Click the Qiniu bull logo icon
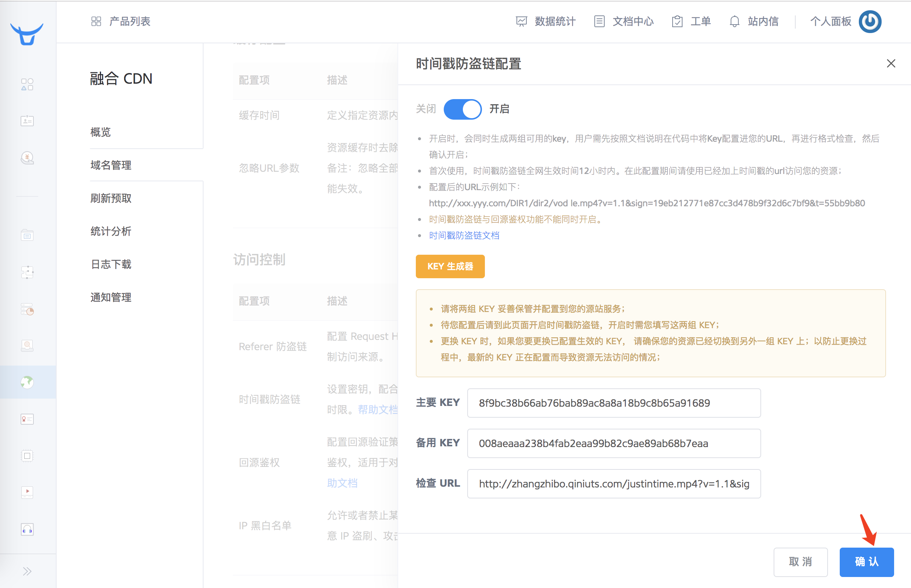The height and width of the screenshot is (588, 911). coord(27,34)
